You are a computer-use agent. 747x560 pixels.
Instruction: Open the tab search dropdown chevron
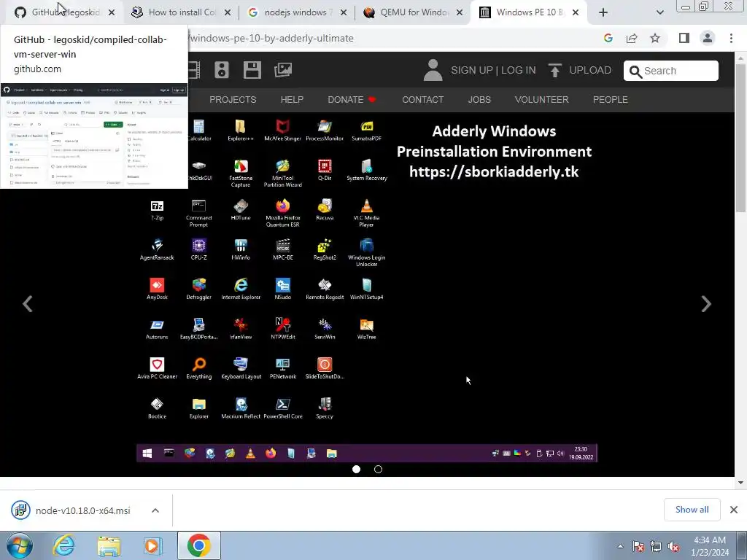[659, 12]
